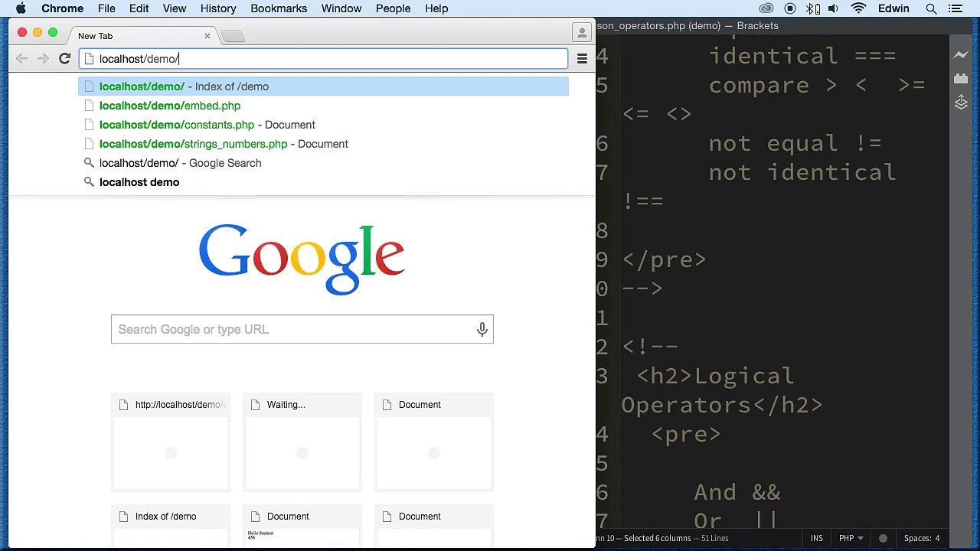
Task: Select localhost/demo/ Google Search suggestion
Action: (x=323, y=163)
